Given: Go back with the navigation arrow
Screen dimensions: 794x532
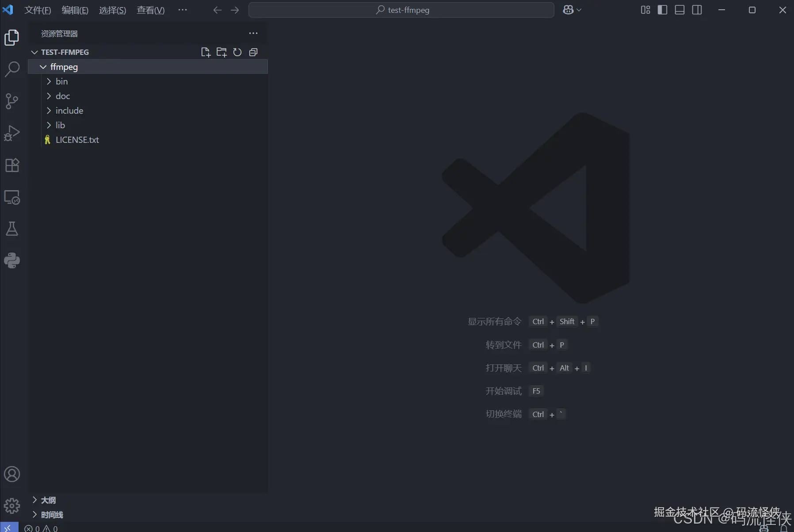Looking at the screenshot, I should tap(217, 10).
